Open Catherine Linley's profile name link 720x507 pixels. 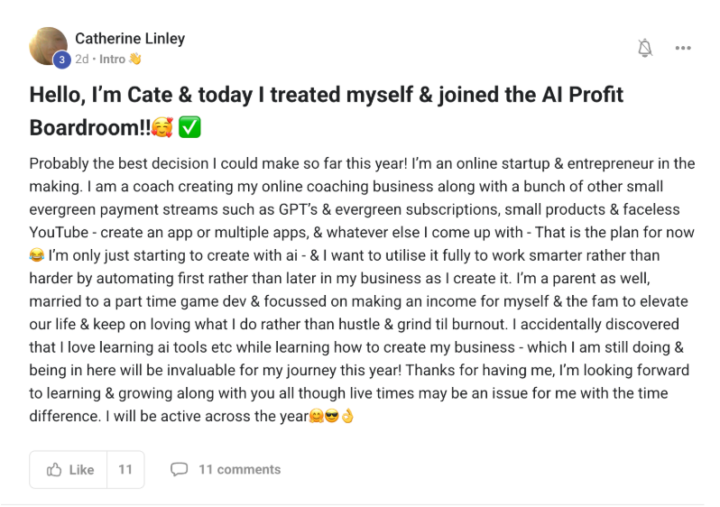click(129, 39)
